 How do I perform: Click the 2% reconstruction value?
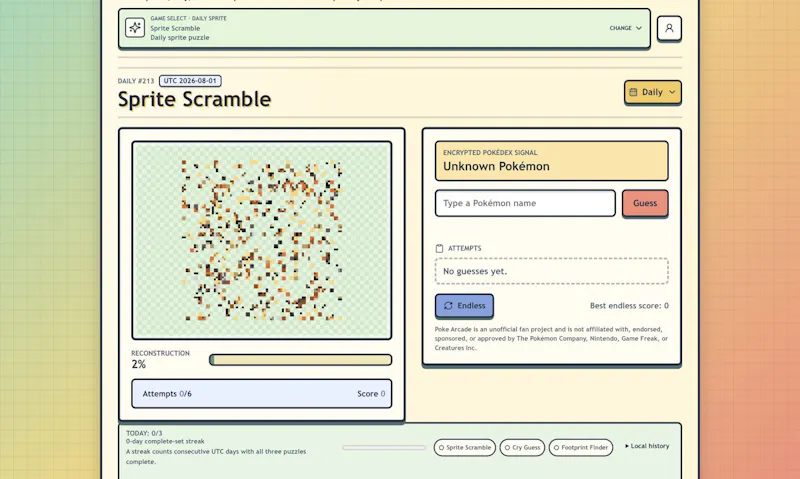pyautogui.click(x=138, y=364)
